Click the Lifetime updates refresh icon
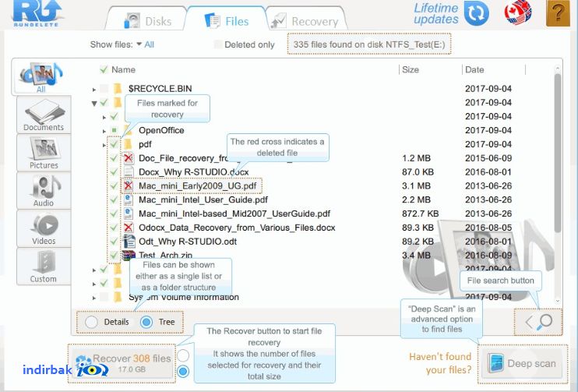Screen dimensions: 578x392 (476, 13)
